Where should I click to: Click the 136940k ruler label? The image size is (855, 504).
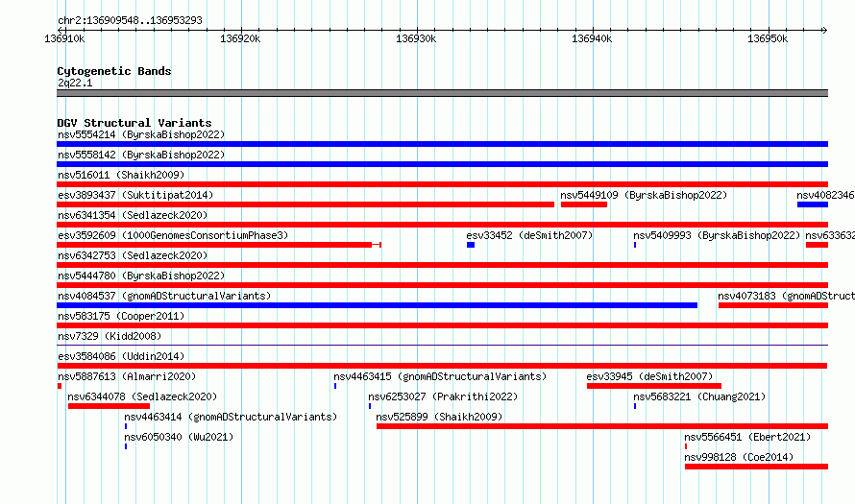[592, 38]
